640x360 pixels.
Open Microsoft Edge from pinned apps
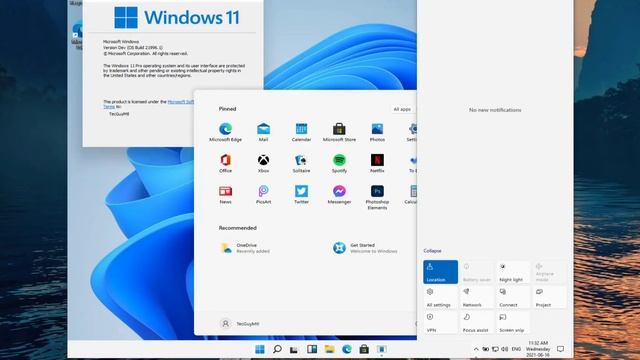(x=225, y=132)
